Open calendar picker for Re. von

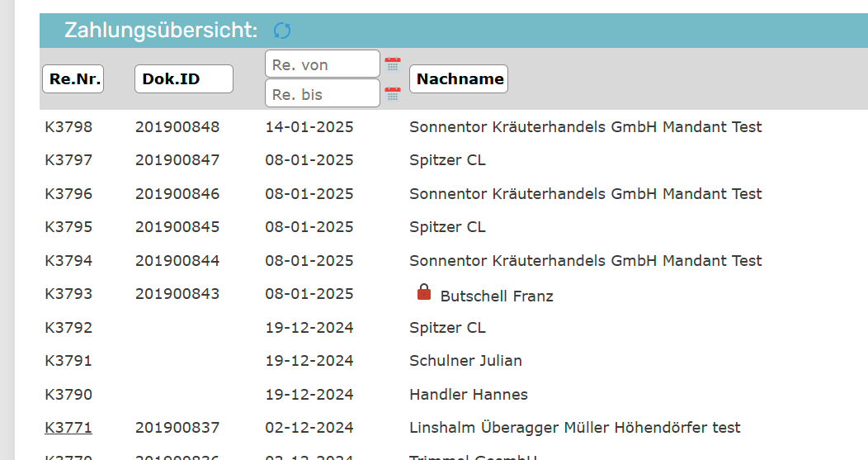pos(393,64)
